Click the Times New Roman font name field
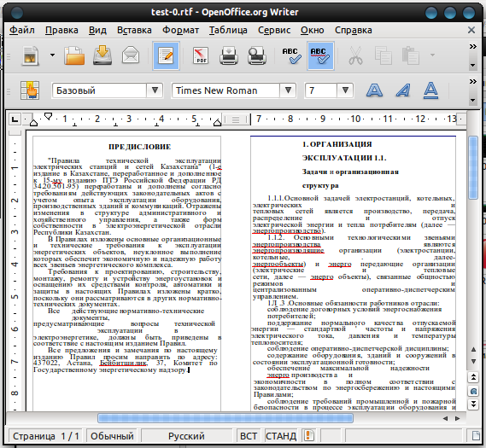 pos(226,90)
